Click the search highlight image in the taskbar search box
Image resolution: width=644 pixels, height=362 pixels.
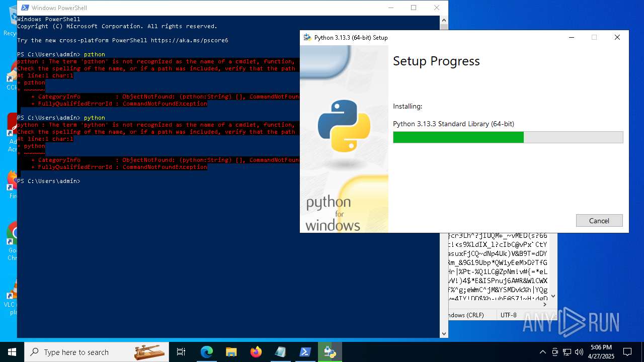click(x=149, y=352)
